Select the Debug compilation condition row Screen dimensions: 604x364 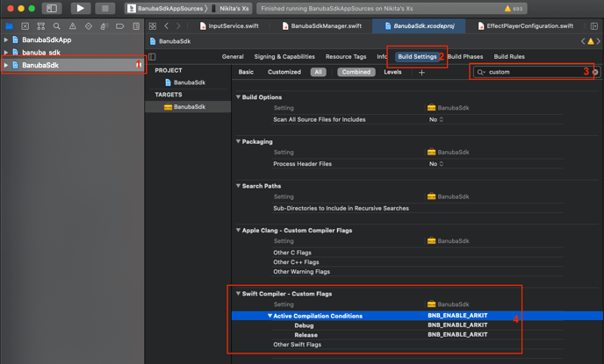[304, 325]
